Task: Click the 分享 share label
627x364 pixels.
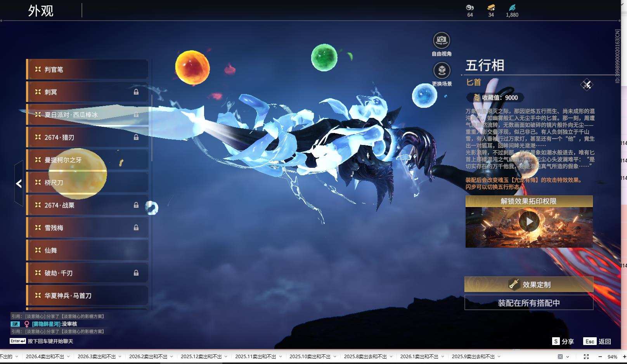Action: [568, 341]
